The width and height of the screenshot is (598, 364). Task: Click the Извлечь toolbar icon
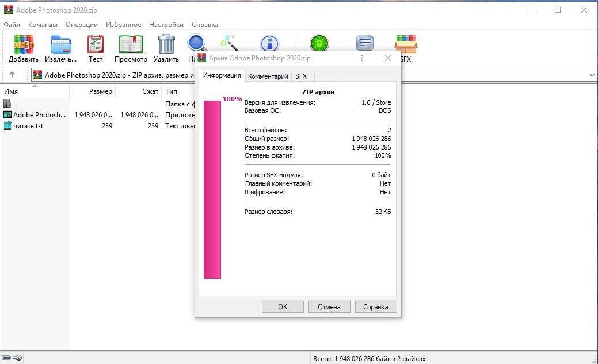click(x=60, y=44)
